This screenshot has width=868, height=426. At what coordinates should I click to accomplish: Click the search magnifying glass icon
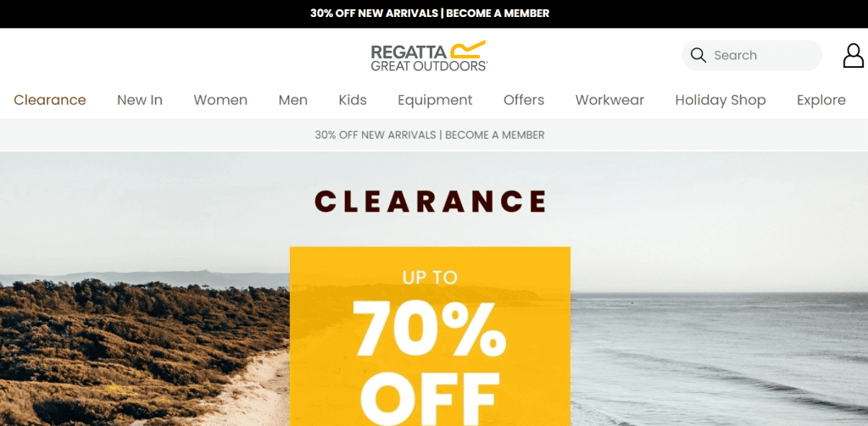698,55
